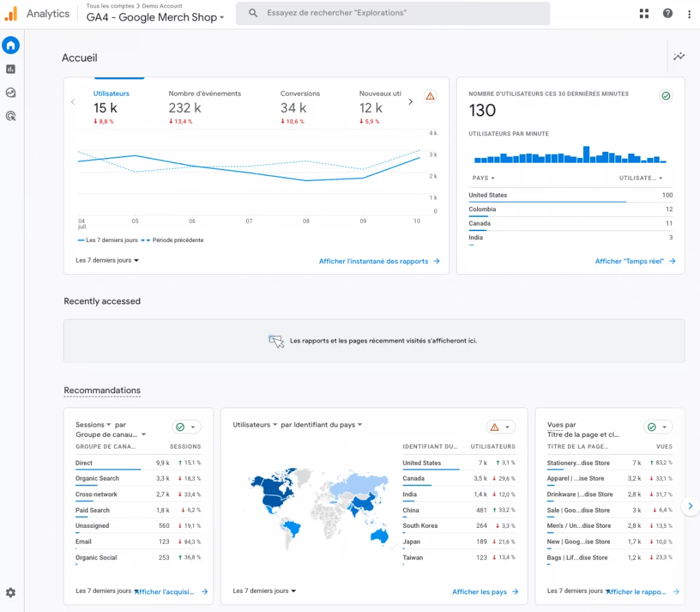Open the Insights sparkline icon
Image resolution: width=700 pixels, height=612 pixels.
[x=679, y=57]
